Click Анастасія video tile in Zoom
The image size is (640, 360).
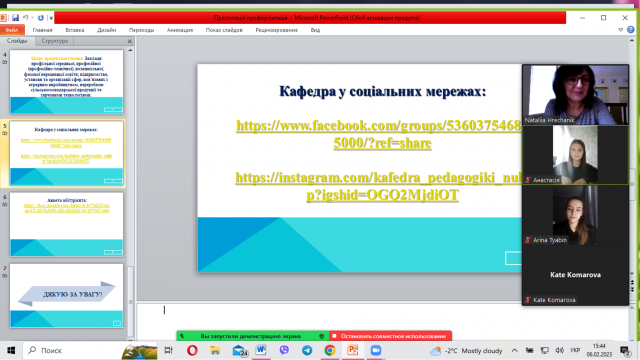(x=576, y=155)
